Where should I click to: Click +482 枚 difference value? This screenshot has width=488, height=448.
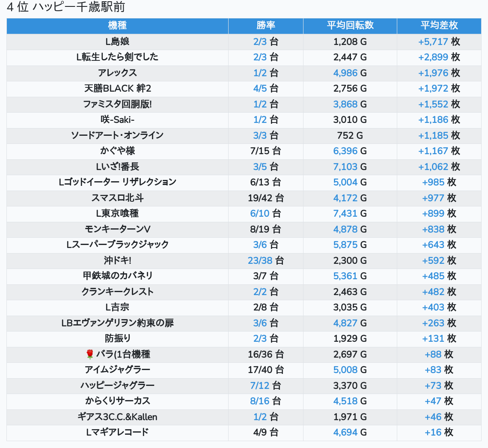pos(439,292)
